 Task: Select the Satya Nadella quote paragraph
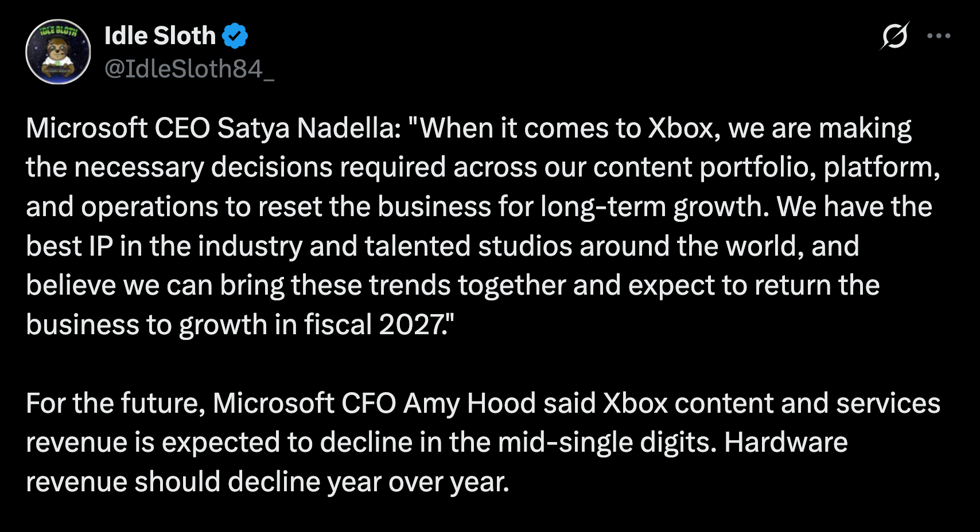point(483,226)
